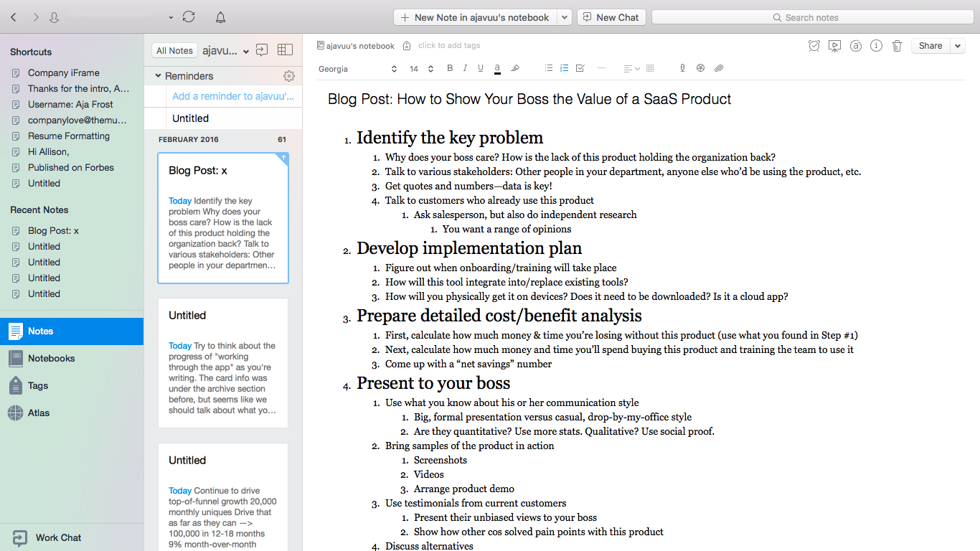The height and width of the screenshot is (551, 980).
Task: Open the note info icon
Action: (x=876, y=46)
